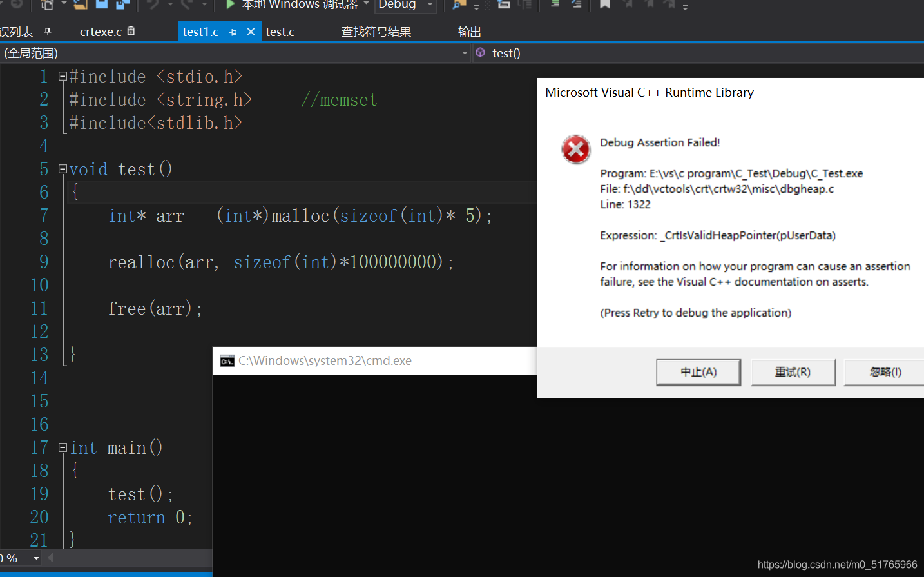Open the Debug configuration dropdown
924x577 pixels.
(406, 5)
